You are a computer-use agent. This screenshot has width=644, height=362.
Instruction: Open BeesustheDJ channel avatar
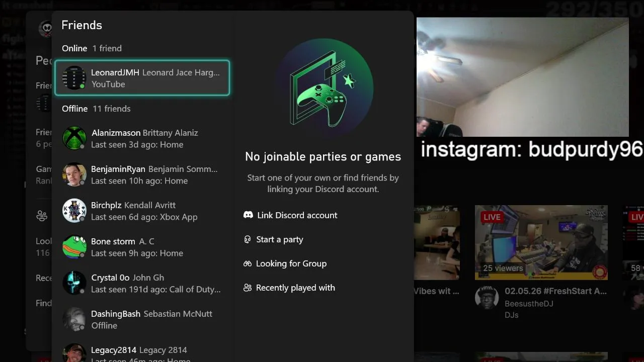[487, 297]
